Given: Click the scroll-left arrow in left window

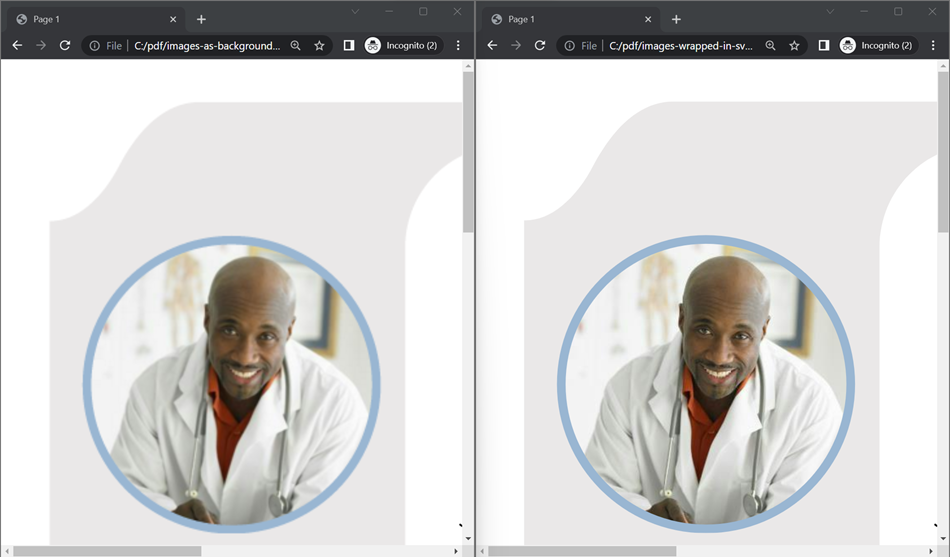Looking at the screenshot, I should 7,551.
